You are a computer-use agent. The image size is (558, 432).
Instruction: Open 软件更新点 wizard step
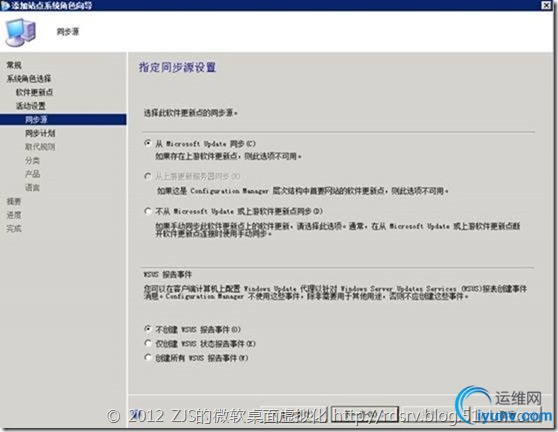pyautogui.click(x=35, y=92)
